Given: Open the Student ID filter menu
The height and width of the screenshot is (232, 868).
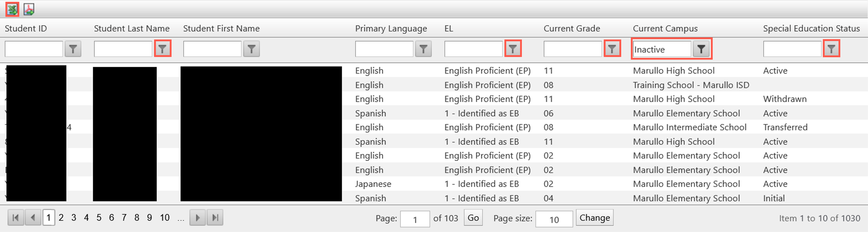Looking at the screenshot, I should point(73,49).
